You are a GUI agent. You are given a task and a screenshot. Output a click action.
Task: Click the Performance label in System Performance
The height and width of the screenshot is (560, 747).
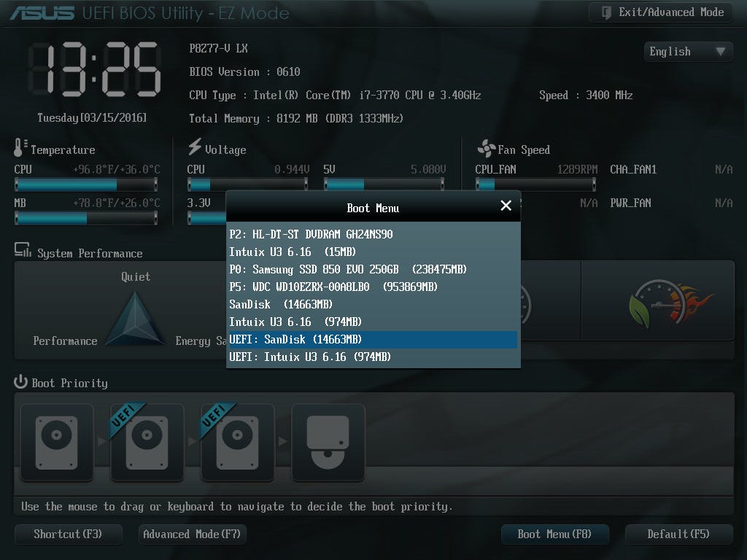[65, 341]
